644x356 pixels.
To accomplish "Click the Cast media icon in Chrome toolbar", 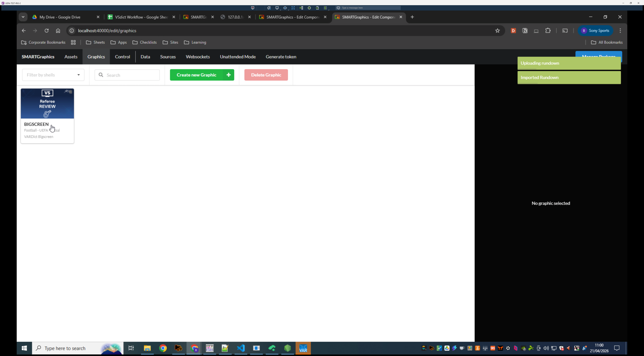I will (x=565, y=31).
